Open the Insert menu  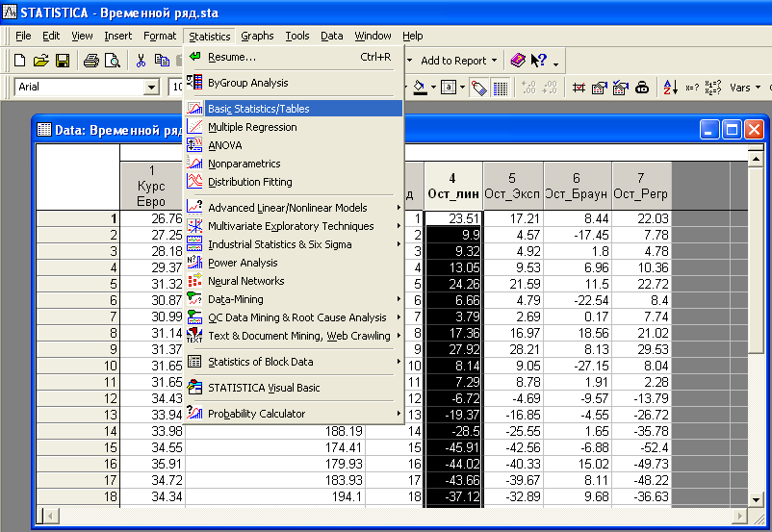(x=117, y=36)
